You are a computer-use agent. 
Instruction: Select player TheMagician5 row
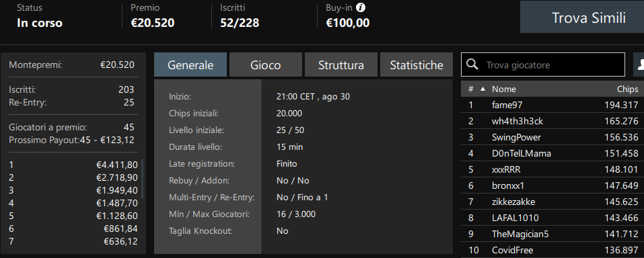(x=552, y=234)
